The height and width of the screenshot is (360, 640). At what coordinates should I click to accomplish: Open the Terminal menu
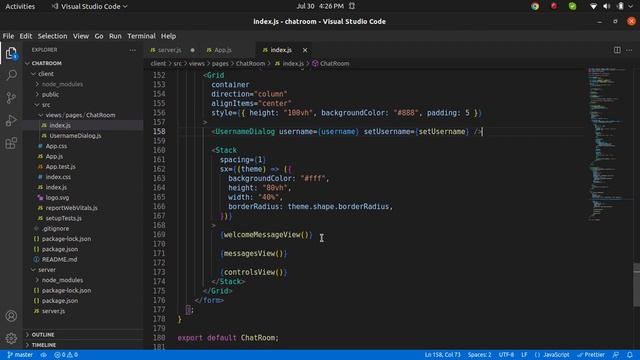[x=141, y=36]
